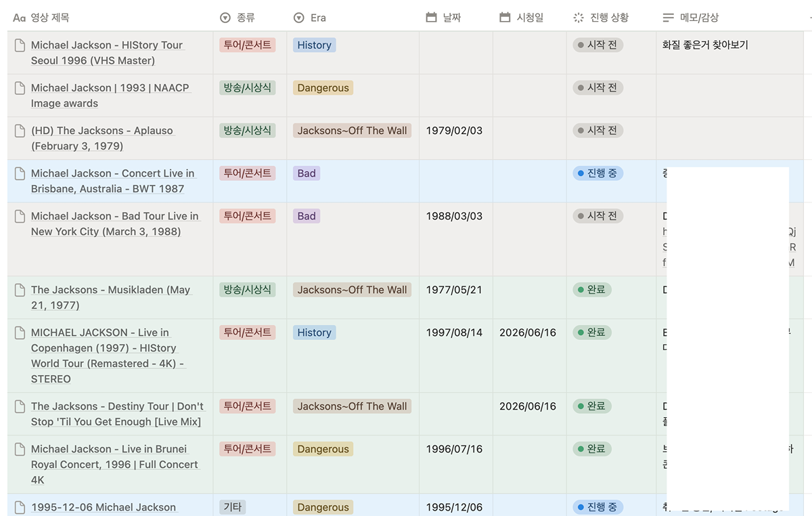The width and height of the screenshot is (812, 516).
Task: Click 기타 tag in 1995-12-06 row
Action: coord(233,507)
